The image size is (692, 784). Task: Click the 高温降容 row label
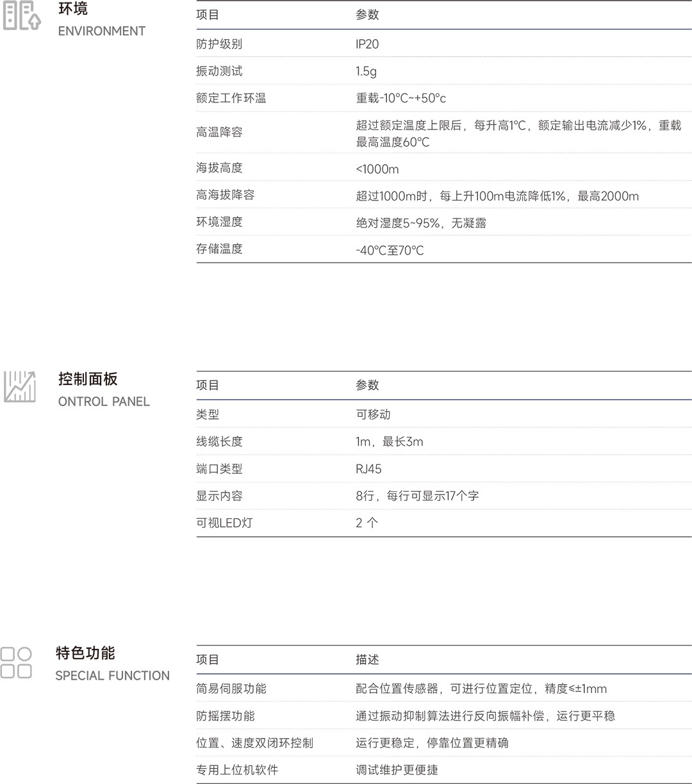tap(219, 132)
